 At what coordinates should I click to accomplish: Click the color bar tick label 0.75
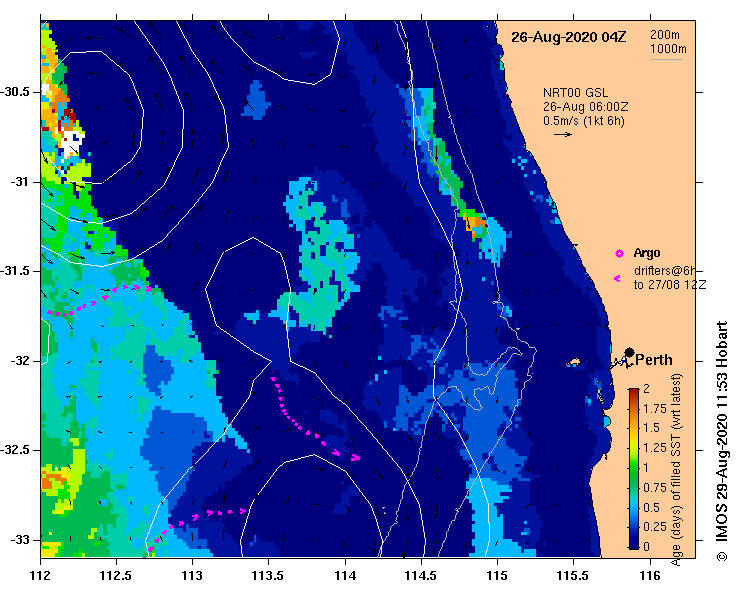[655, 488]
